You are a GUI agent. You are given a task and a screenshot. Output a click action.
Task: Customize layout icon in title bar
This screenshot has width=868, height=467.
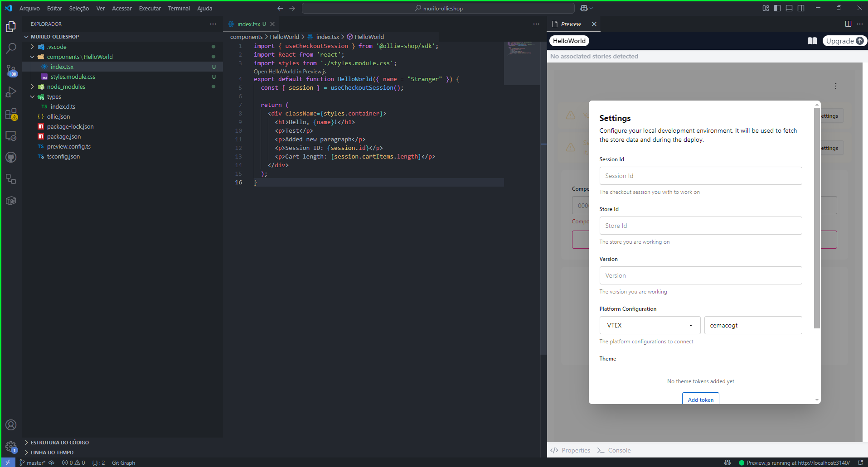[766, 8]
